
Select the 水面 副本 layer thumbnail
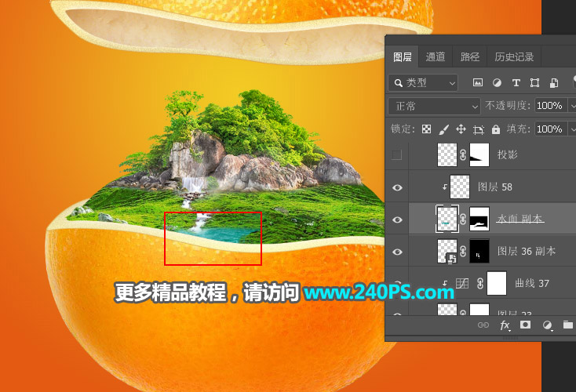coord(447,219)
